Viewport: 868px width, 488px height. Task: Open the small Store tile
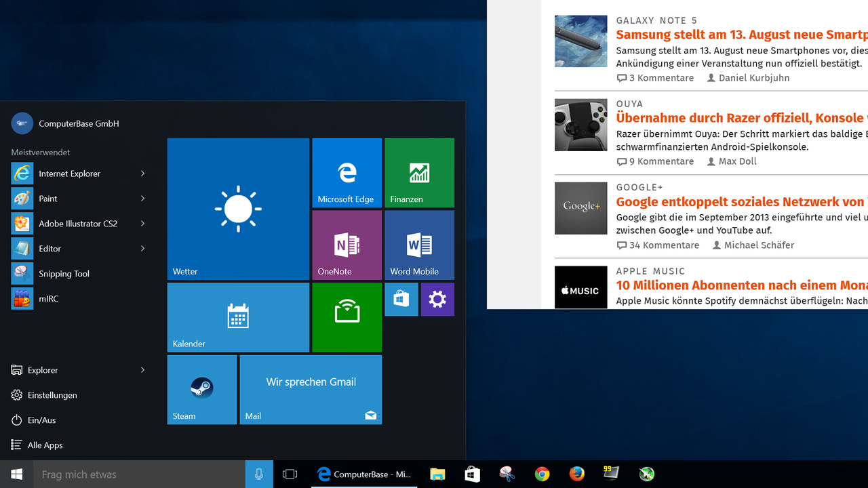pyautogui.click(x=401, y=299)
